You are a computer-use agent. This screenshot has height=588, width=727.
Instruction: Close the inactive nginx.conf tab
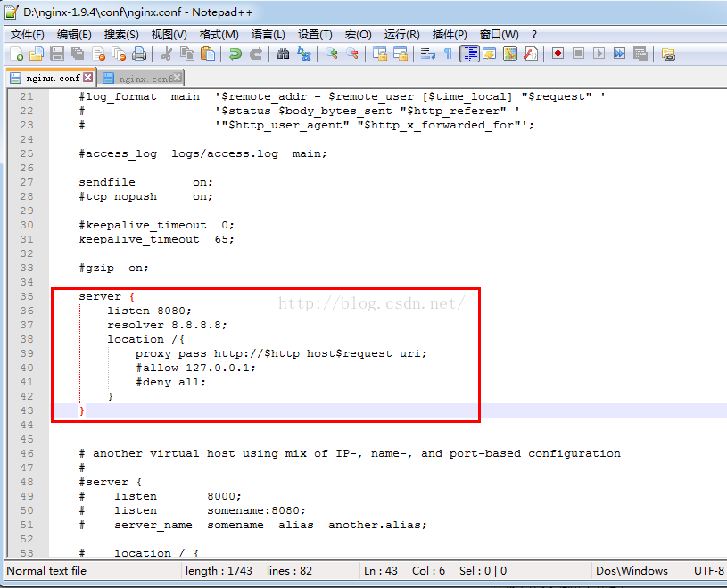[x=178, y=78]
